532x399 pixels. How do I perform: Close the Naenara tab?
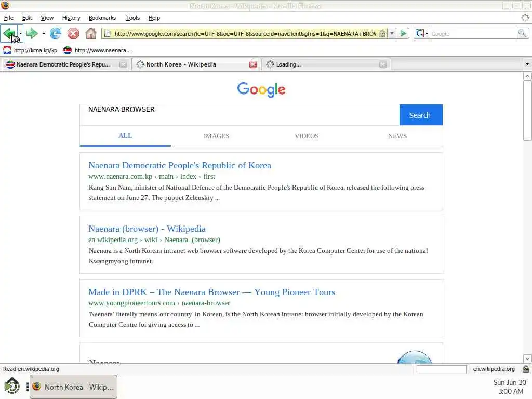click(123, 64)
